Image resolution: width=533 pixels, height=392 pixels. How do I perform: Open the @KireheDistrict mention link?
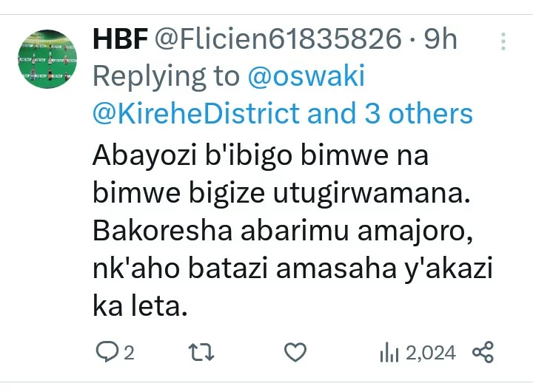point(196,113)
